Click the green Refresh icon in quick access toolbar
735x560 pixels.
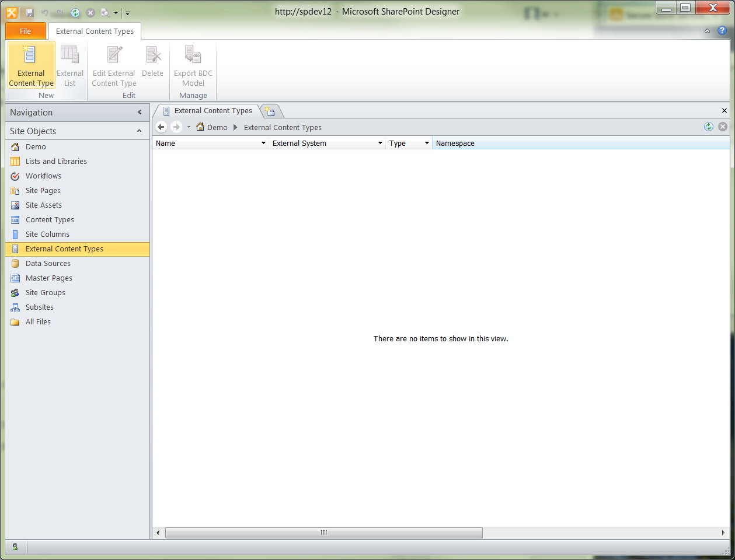click(75, 12)
